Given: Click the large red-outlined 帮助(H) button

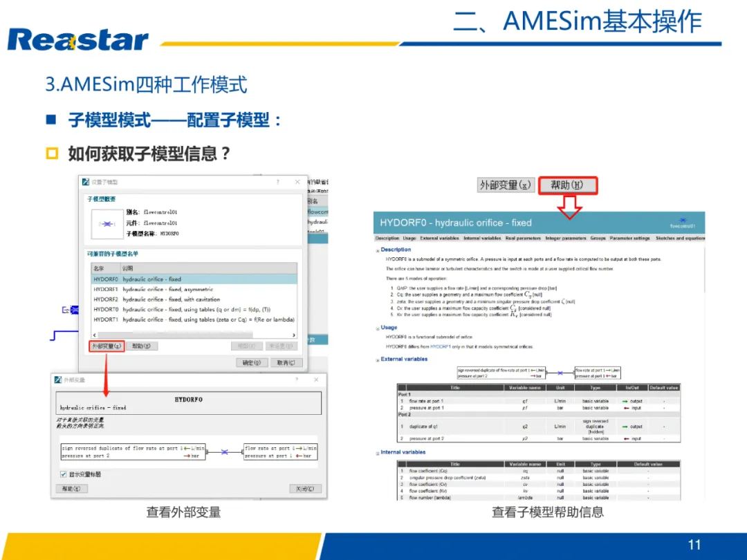Looking at the screenshot, I should pyautogui.click(x=567, y=185).
